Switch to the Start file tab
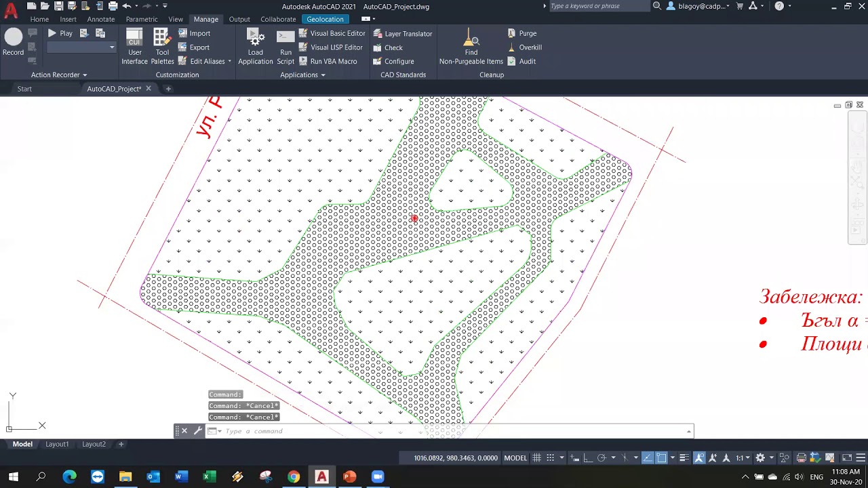The width and height of the screenshot is (868, 488). tap(24, 89)
